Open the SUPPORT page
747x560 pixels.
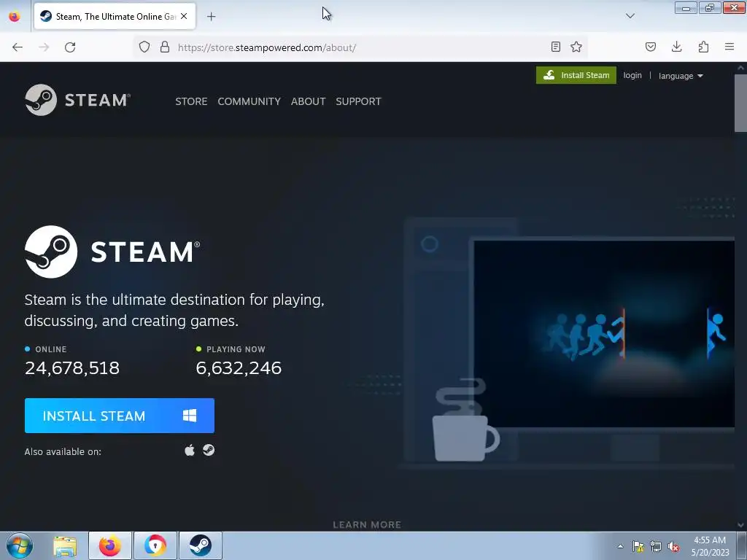(x=358, y=101)
